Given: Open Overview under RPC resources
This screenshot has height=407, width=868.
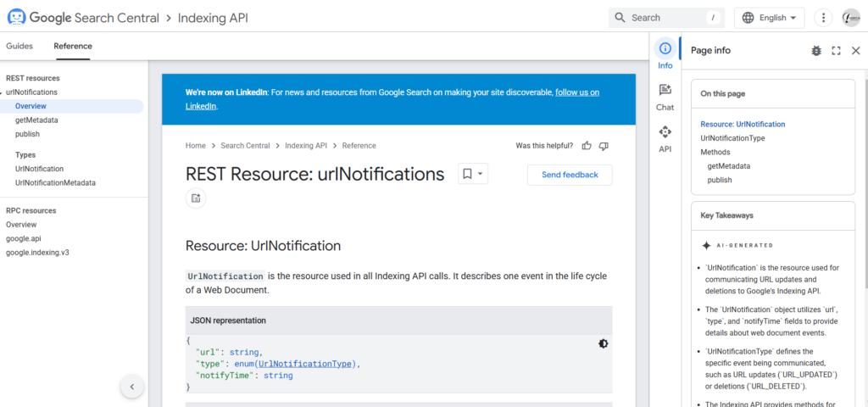Looking at the screenshot, I should point(21,225).
